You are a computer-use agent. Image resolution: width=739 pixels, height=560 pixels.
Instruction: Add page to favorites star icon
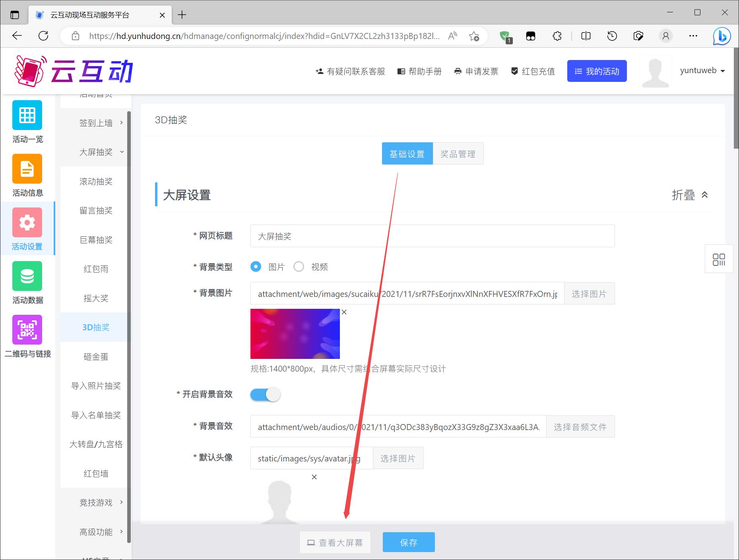pyautogui.click(x=474, y=36)
